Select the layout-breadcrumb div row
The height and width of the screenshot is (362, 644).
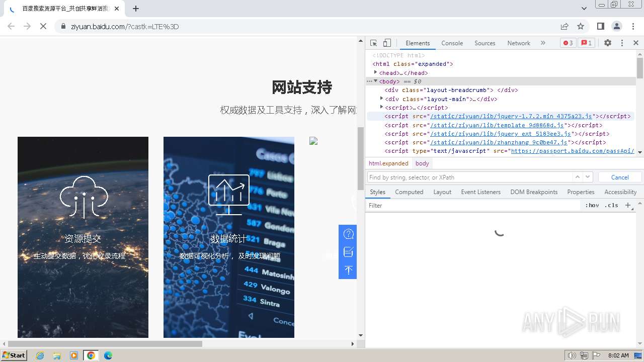click(451, 90)
